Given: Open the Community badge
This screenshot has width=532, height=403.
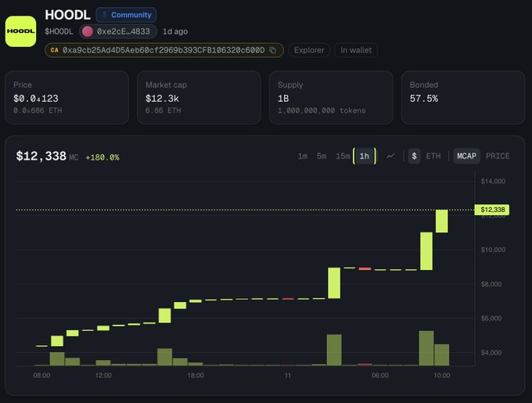Looking at the screenshot, I should tap(126, 15).
